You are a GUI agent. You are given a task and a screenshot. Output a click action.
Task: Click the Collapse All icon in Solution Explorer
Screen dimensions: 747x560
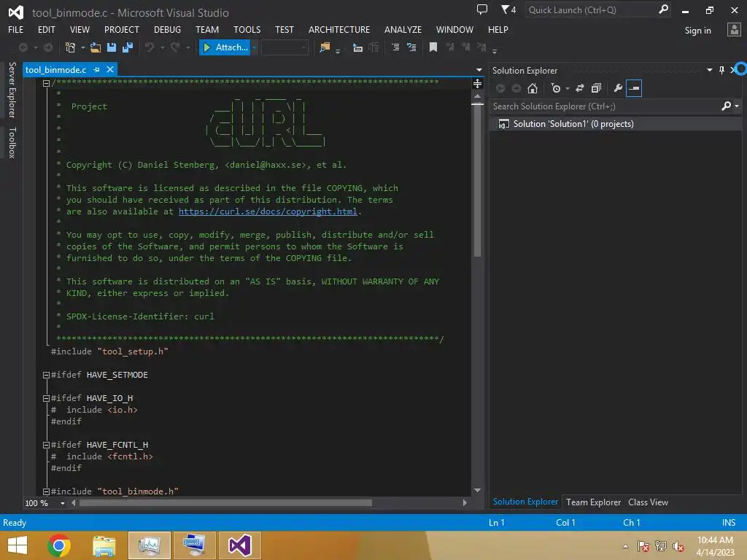[596, 88]
